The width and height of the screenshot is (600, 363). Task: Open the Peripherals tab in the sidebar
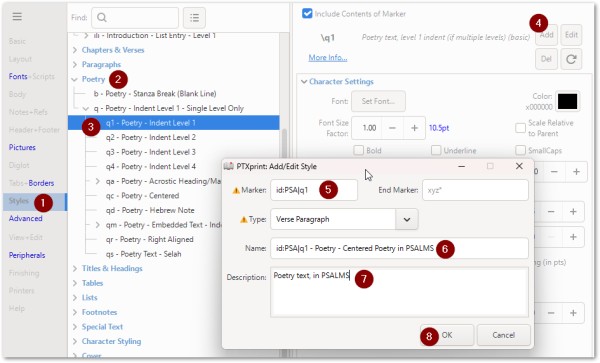point(27,255)
